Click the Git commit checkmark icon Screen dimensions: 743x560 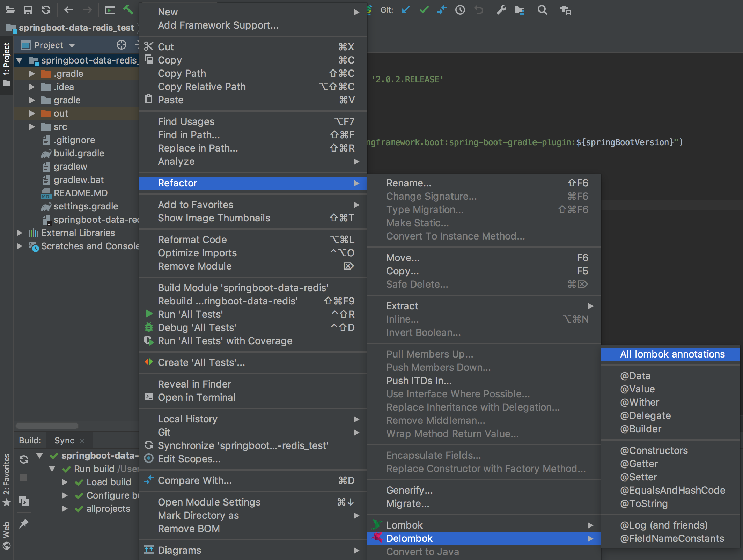tap(424, 10)
